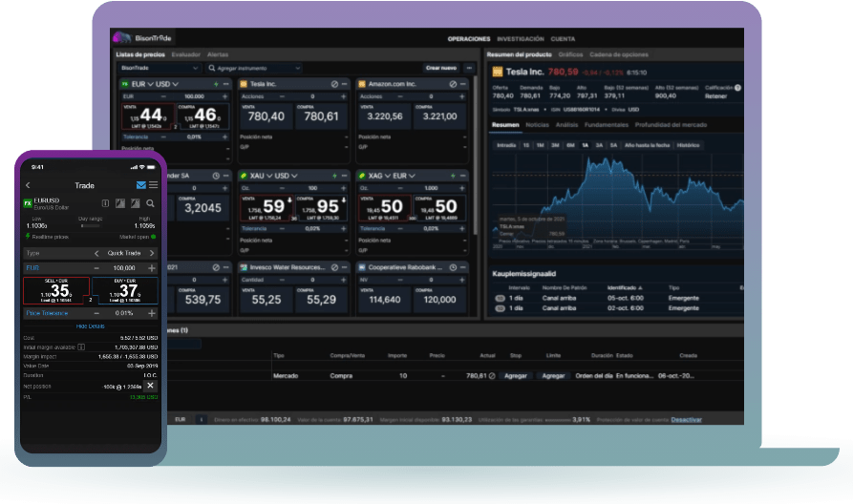Select the Noticias tab in Tesla panel
This screenshot has width=853, height=504.
pos(538,125)
